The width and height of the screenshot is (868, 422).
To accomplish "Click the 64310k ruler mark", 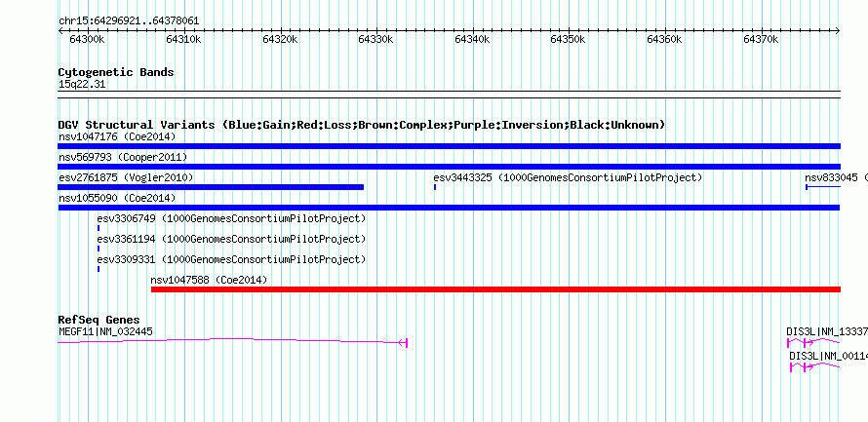I will (183, 39).
